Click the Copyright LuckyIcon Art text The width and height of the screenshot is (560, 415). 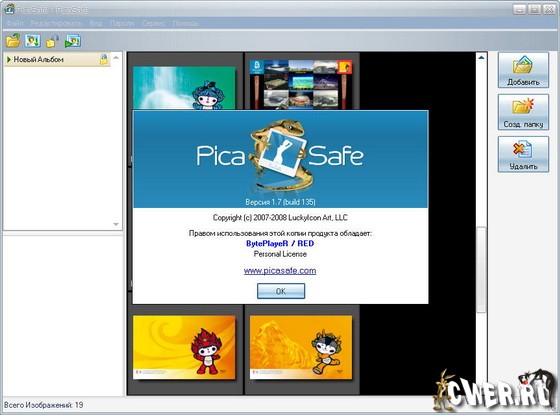click(280, 218)
